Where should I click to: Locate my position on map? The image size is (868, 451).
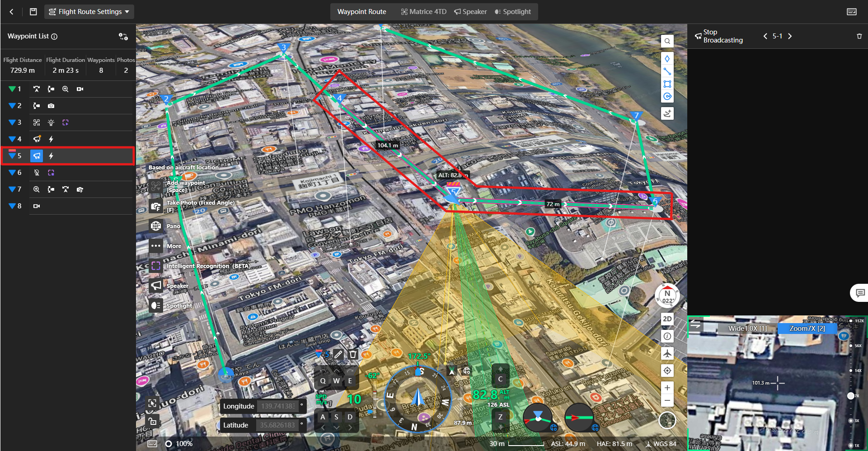pos(667,371)
